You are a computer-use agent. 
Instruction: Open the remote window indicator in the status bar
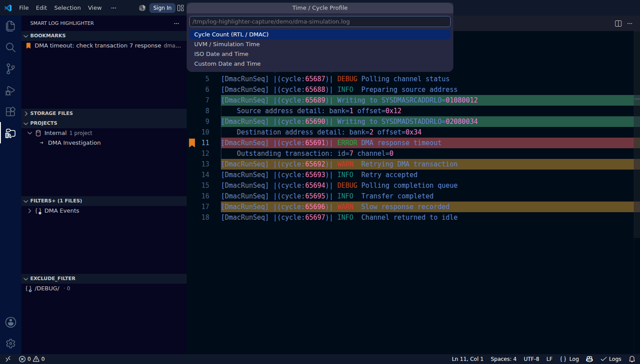point(8,359)
